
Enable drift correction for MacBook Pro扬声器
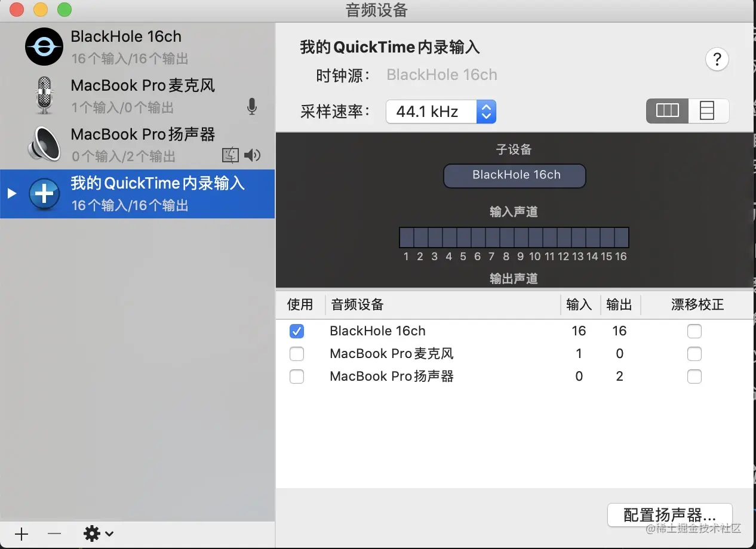coord(694,377)
